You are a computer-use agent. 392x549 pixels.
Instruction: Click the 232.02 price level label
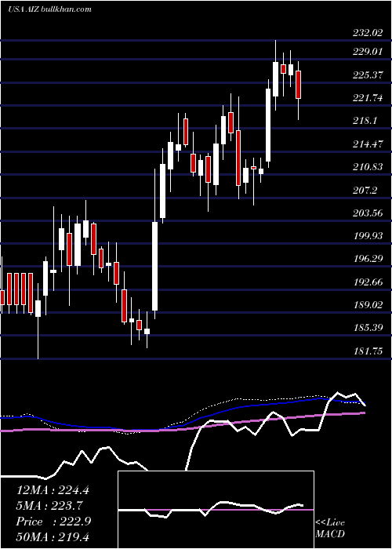tap(368, 33)
